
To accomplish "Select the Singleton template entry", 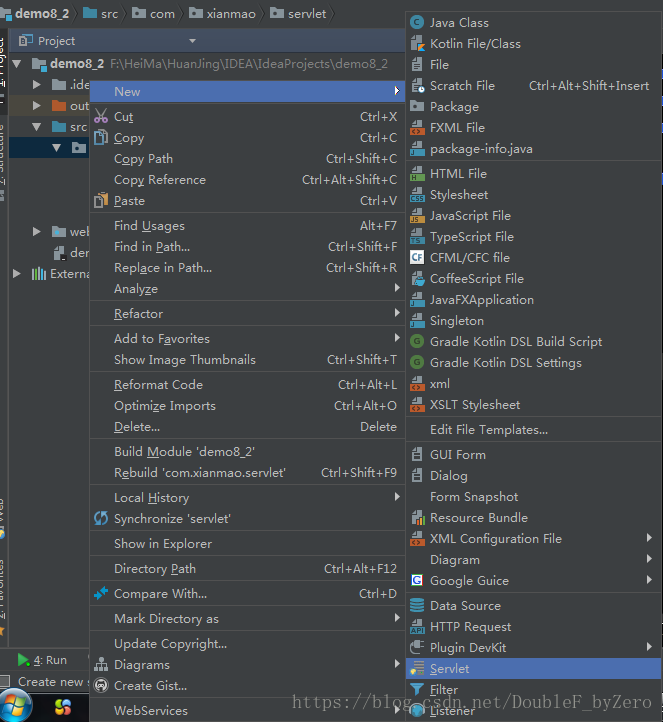I will (x=534, y=320).
